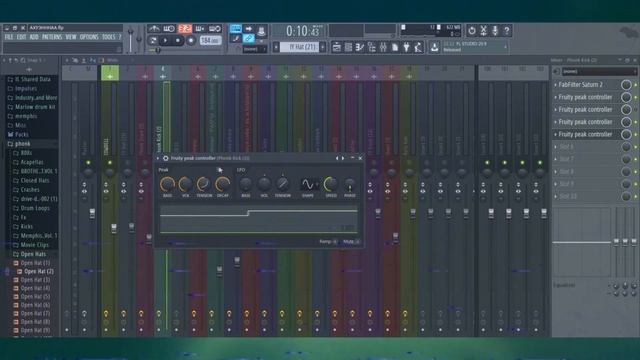This screenshot has height=360, width=640.
Task: Open the VIEW menu
Action: point(71,37)
